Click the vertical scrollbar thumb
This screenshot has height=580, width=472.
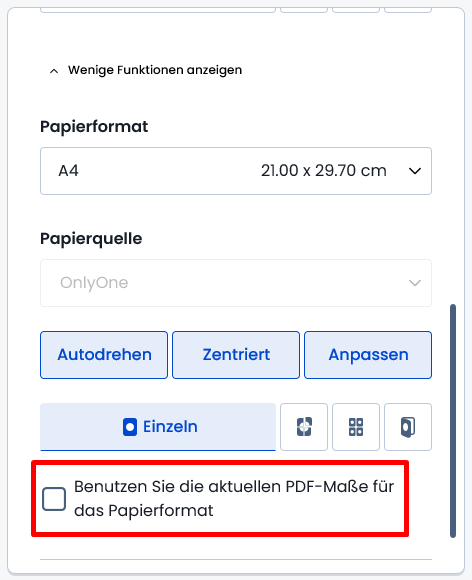click(x=453, y=421)
